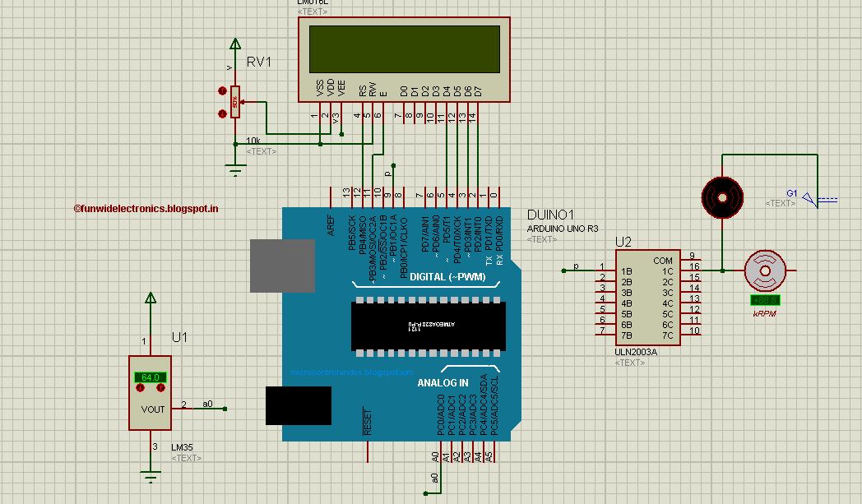Click the ground symbol below RV1
The image size is (862, 504).
pos(234,164)
